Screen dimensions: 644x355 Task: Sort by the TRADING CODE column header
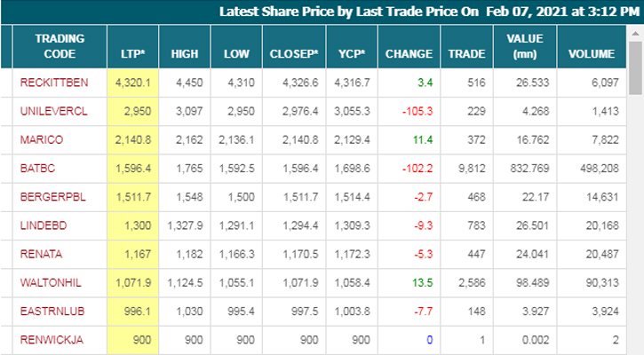pyautogui.click(x=60, y=47)
